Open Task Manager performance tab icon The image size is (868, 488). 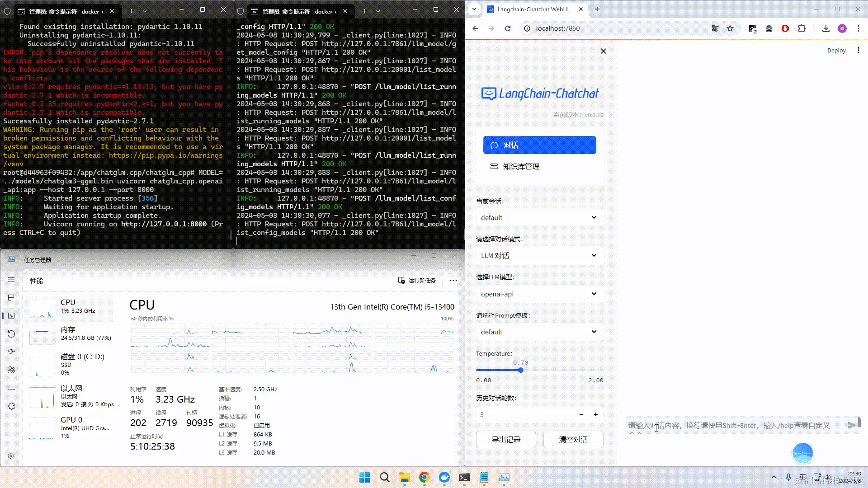(11, 316)
